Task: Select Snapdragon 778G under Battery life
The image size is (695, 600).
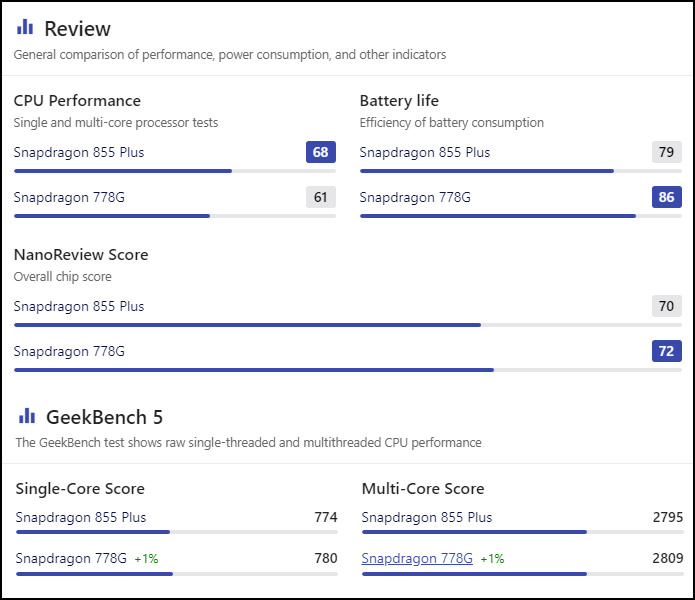Action: pos(415,197)
